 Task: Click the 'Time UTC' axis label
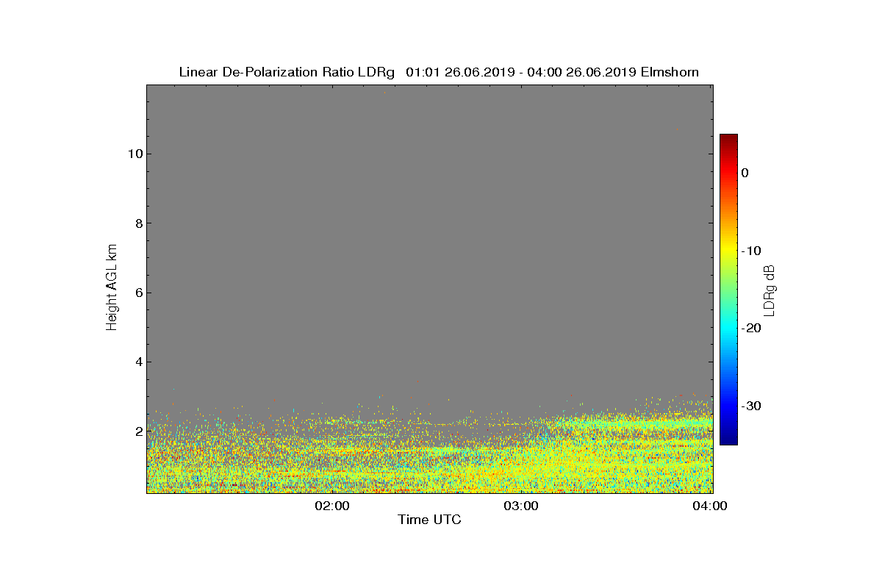pos(430,520)
